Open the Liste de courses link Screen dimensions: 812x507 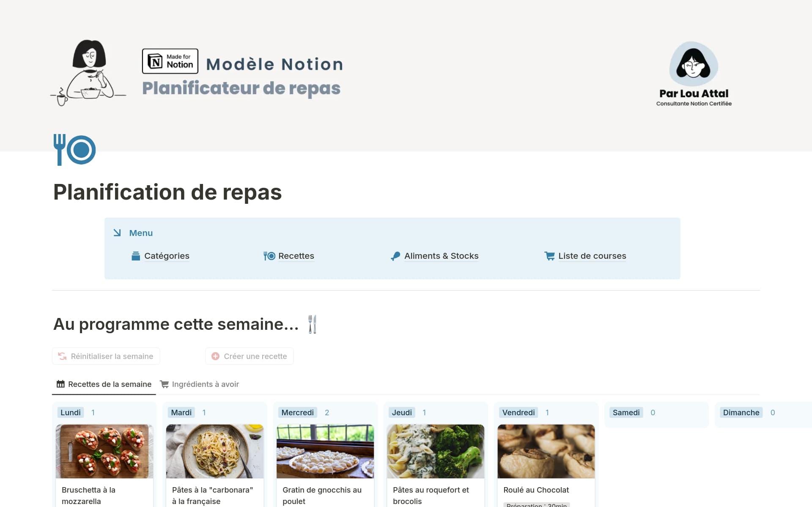pos(592,256)
